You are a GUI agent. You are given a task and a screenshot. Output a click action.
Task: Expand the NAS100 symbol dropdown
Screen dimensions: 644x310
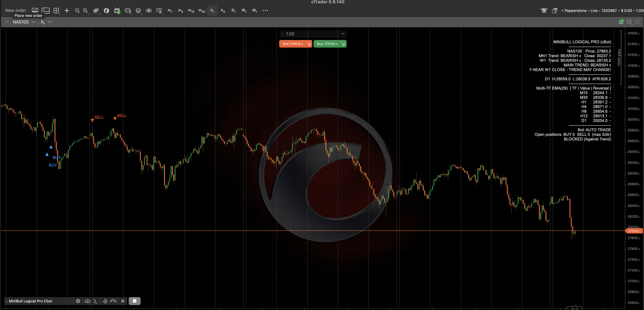33,22
